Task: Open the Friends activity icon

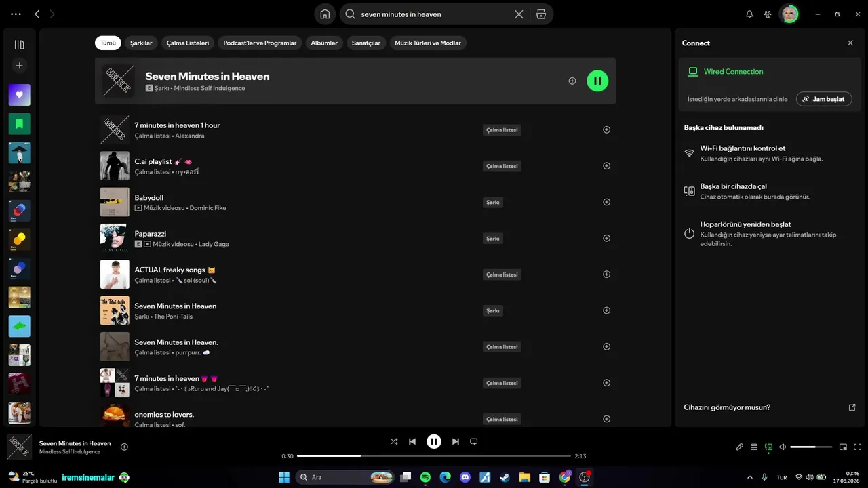Action: pyautogui.click(x=768, y=14)
